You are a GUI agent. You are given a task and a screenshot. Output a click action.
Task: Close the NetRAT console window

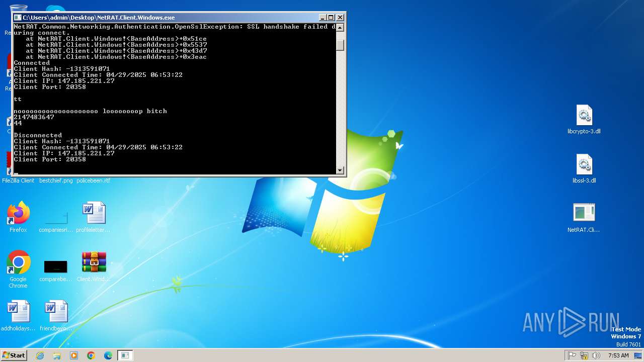[x=340, y=17]
